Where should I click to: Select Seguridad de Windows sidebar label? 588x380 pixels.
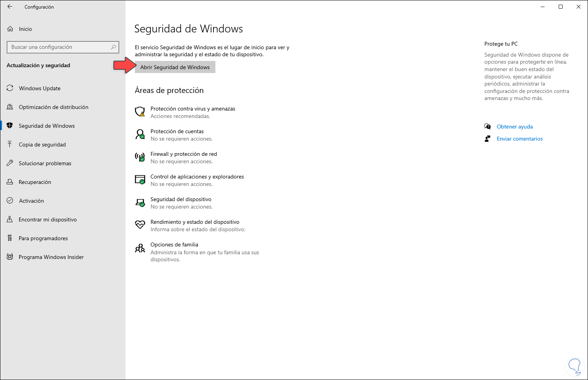[x=47, y=126]
